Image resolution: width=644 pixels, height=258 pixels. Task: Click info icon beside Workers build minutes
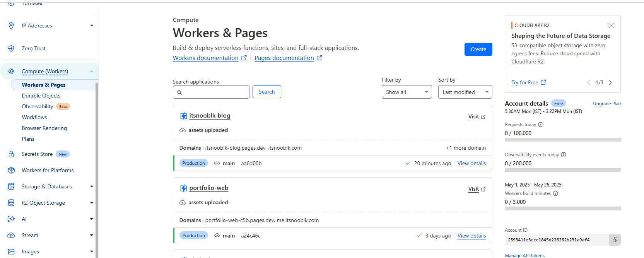(555, 193)
